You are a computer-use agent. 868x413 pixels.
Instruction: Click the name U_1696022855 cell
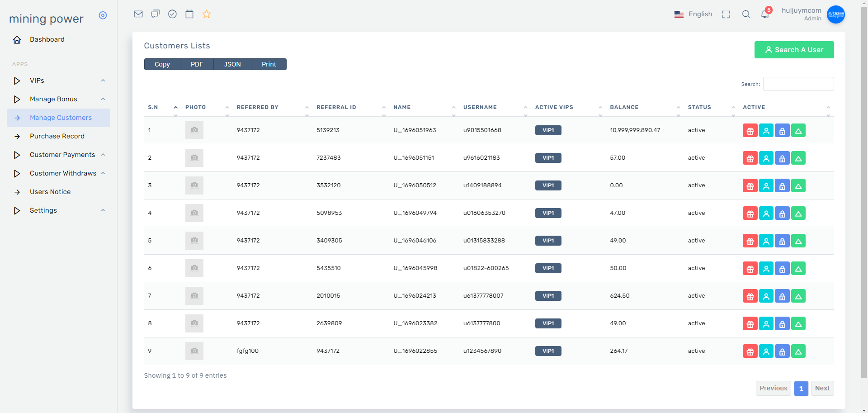(x=415, y=351)
